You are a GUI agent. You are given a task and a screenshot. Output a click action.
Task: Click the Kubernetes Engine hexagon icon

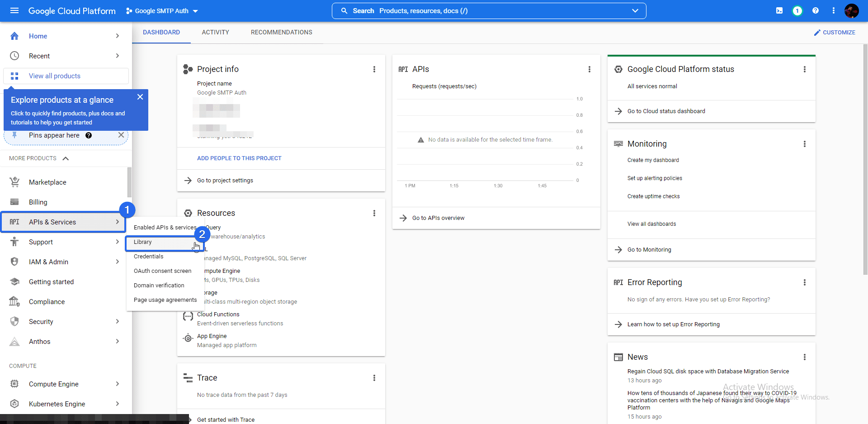pyautogui.click(x=14, y=404)
